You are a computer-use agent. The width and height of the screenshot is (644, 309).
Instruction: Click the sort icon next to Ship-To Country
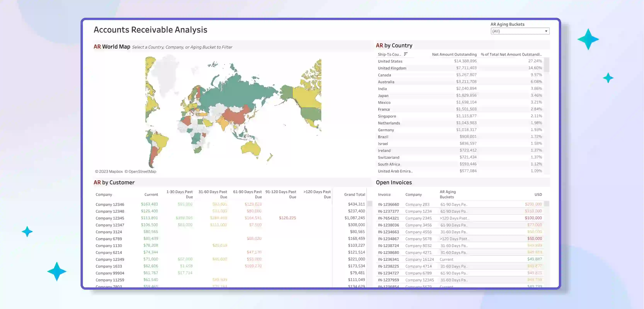tap(405, 54)
